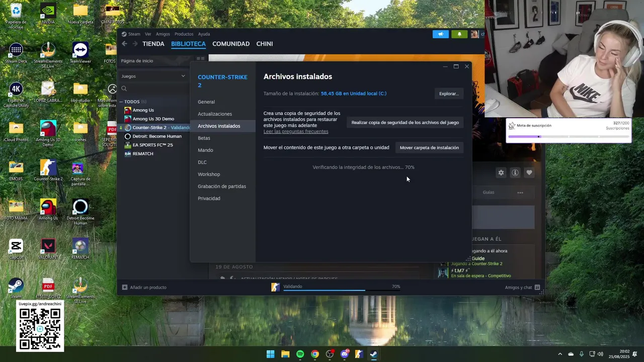Click the Amigos y chat icon
The image size is (644, 362).
point(537,288)
